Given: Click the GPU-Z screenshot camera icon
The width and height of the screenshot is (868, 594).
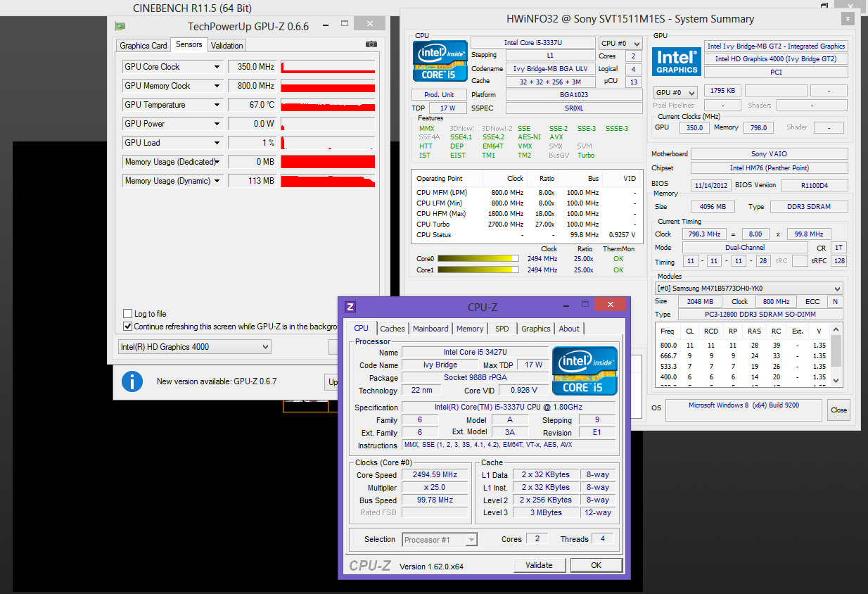Looking at the screenshot, I should [x=371, y=44].
